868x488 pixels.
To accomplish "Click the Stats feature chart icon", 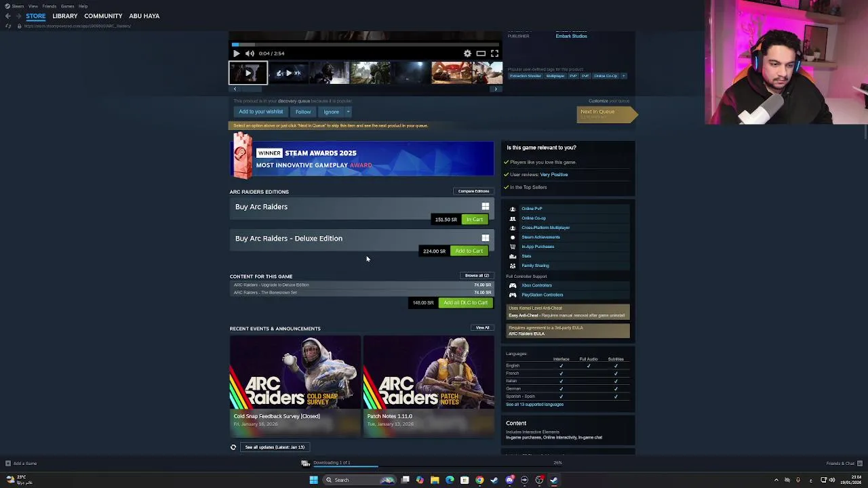I will [513, 256].
